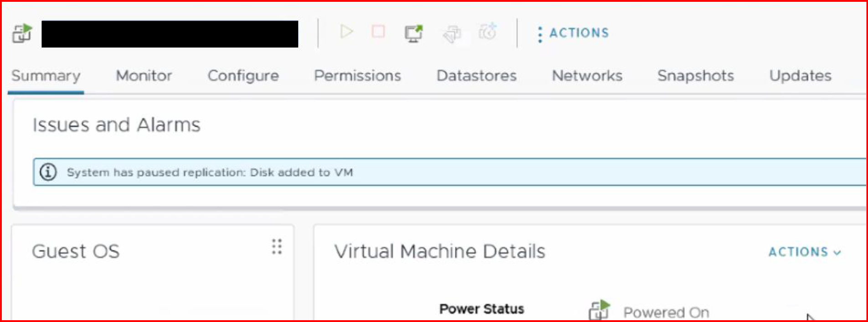This screenshot has height=322, width=868.
Task: Open the Updates tab
Action: coord(801,76)
